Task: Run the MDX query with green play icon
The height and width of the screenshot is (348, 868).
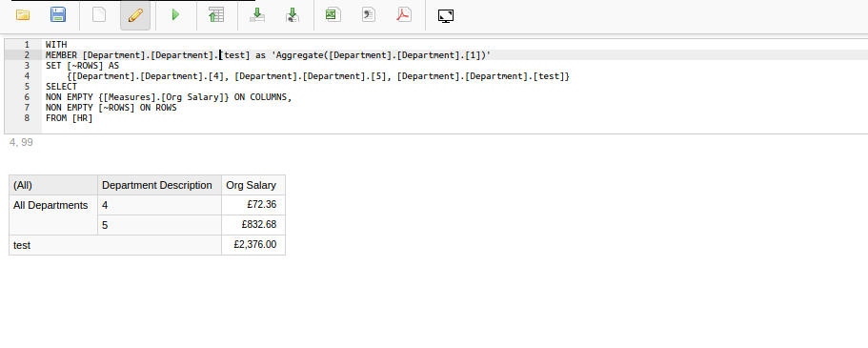Action: point(176,15)
